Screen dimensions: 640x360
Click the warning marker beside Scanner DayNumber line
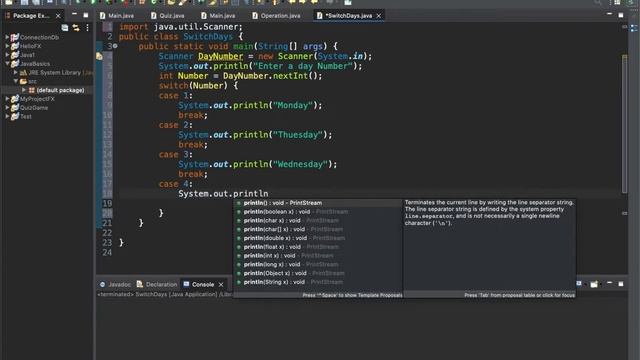pos(99,56)
